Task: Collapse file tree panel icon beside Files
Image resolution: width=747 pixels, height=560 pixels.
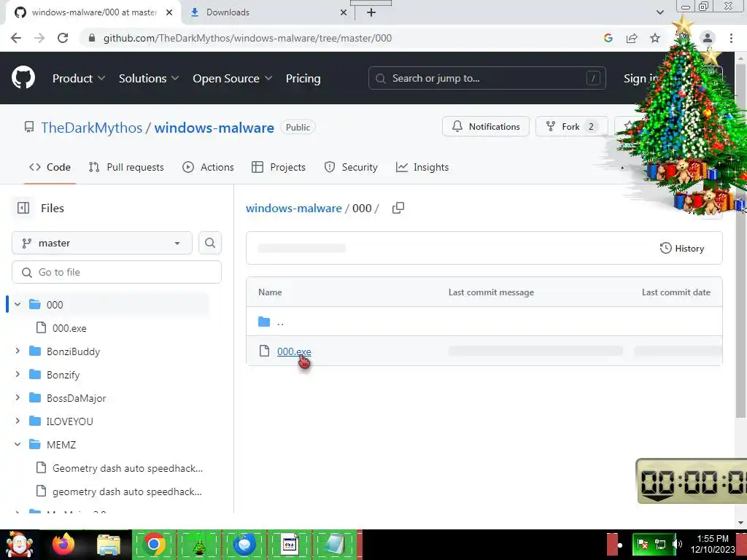Action: point(23,208)
